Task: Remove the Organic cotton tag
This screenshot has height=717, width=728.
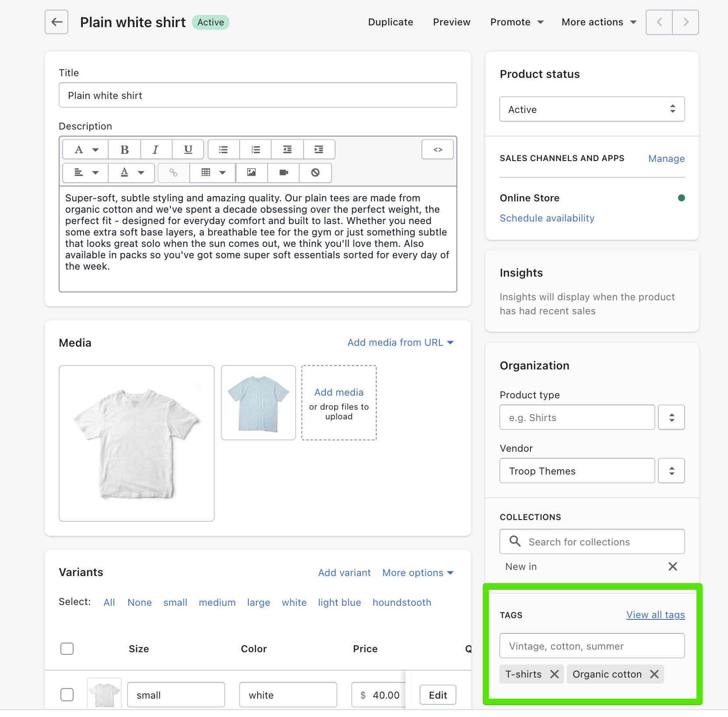Action: (x=654, y=674)
